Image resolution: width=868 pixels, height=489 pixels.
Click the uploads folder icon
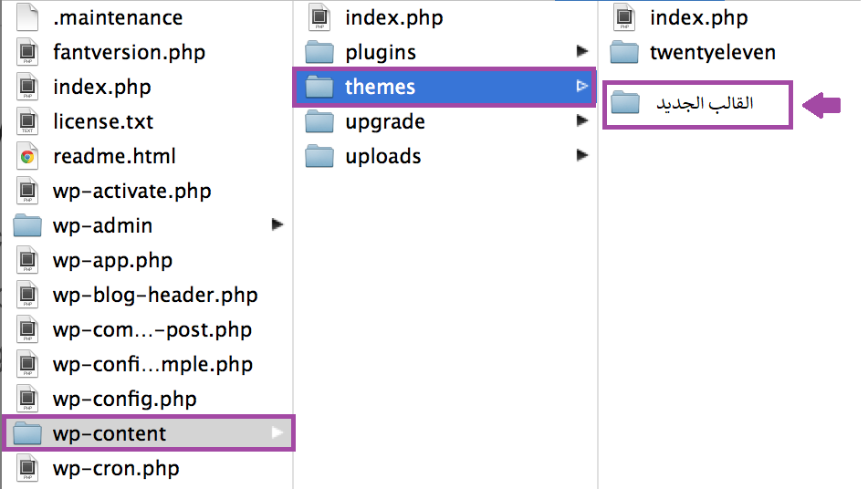coord(319,156)
